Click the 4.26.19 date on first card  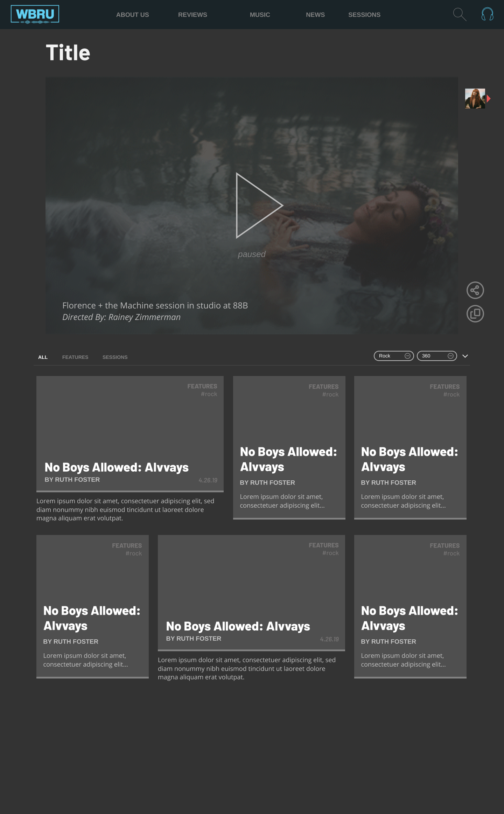coord(208,480)
